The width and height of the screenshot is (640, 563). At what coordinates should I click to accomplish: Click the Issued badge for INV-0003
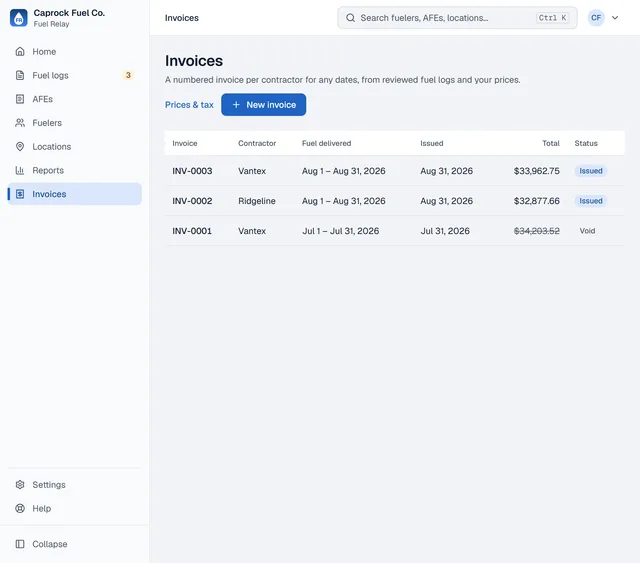(591, 171)
